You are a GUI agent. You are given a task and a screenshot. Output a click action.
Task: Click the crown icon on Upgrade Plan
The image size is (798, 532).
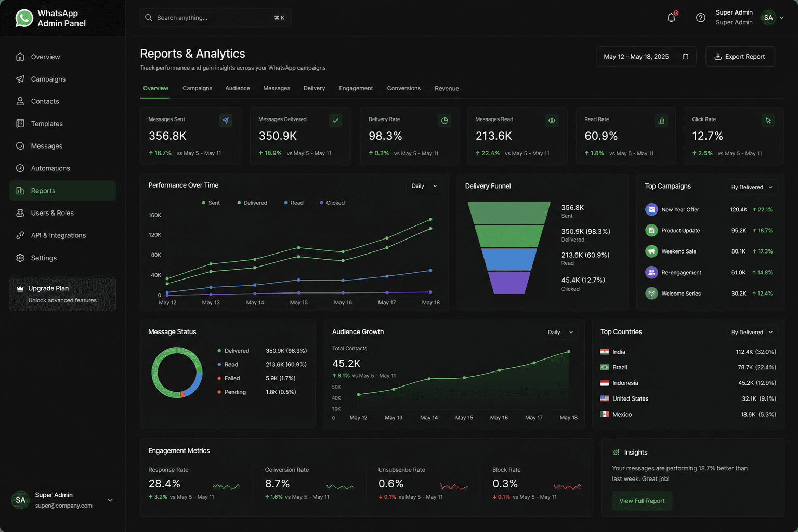pos(20,288)
